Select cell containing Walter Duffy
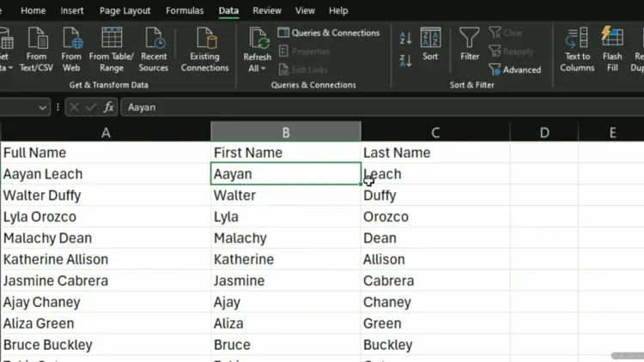Viewport: 644px width, 362px height. (x=106, y=196)
